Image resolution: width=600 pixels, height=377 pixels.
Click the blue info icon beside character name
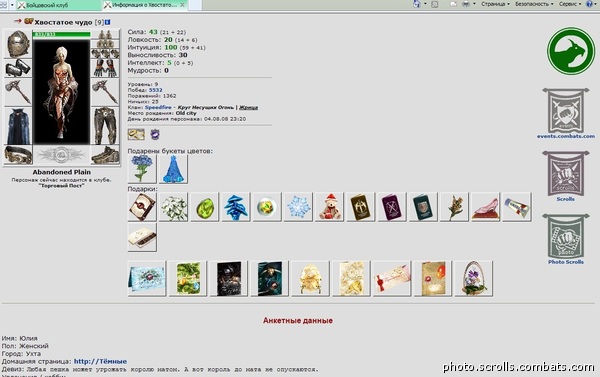click(108, 22)
